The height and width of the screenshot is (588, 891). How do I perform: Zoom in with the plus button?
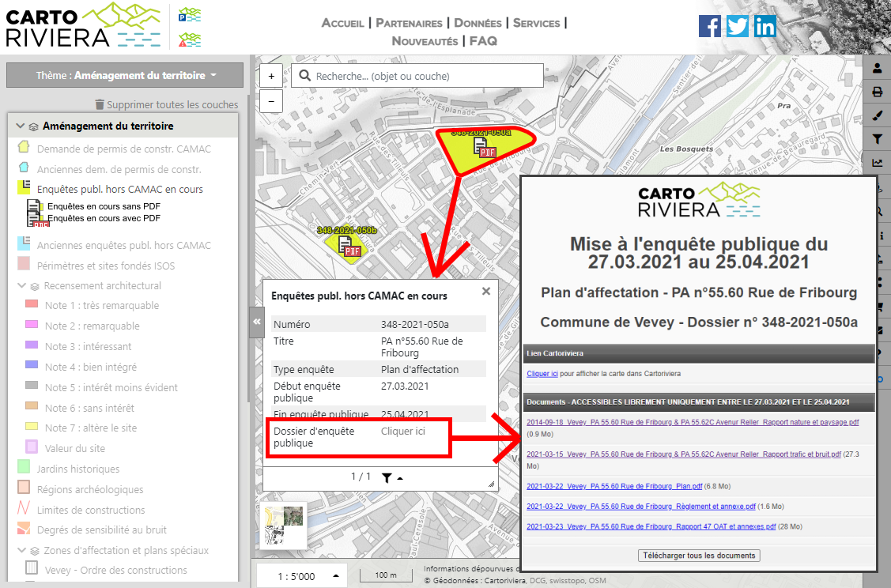pos(271,77)
